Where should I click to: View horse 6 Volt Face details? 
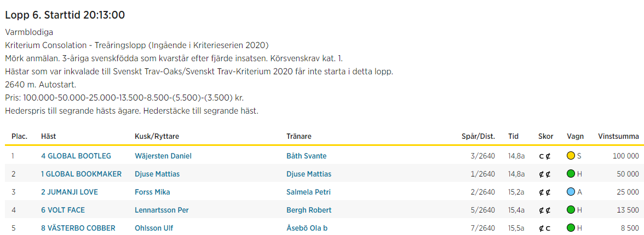[x=63, y=210]
